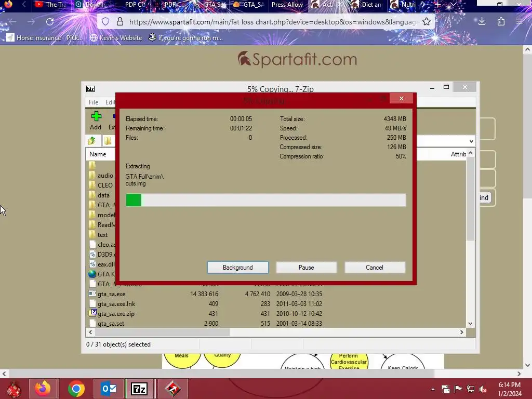Open Firefox extensions icon

click(x=501, y=22)
